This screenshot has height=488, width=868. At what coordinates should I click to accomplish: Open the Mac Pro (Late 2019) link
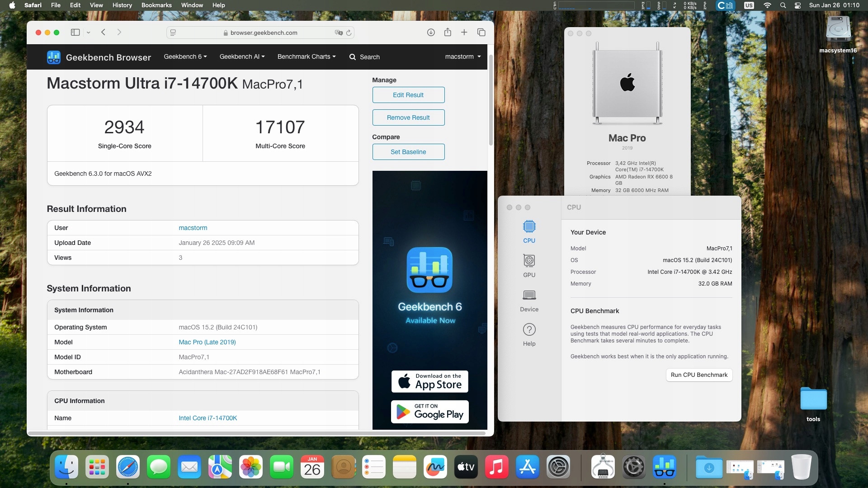pyautogui.click(x=207, y=342)
